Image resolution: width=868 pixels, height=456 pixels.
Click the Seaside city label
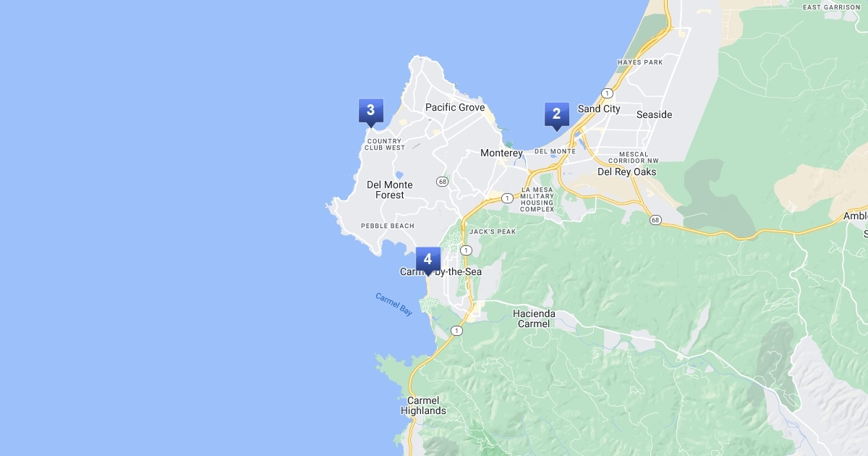click(654, 114)
